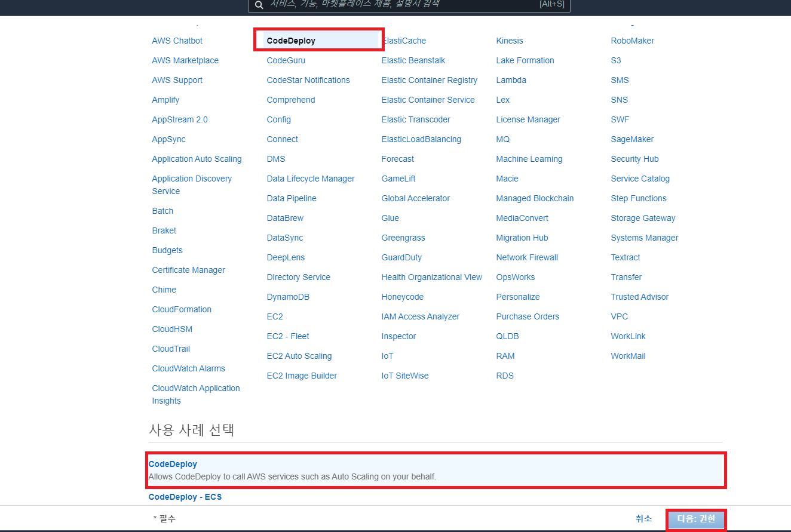Viewport: 791px width, 532px height.
Task: Select EC2 - Fleet service
Action: [x=288, y=336]
